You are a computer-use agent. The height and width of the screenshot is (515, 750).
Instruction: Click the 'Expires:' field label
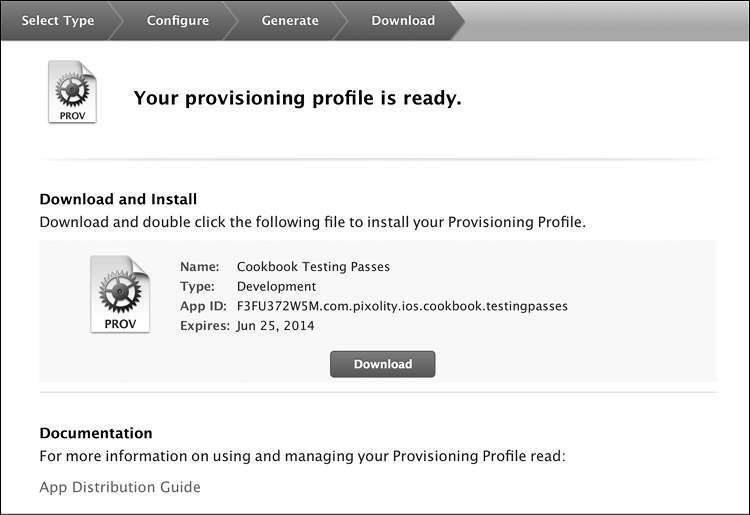click(x=204, y=326)
